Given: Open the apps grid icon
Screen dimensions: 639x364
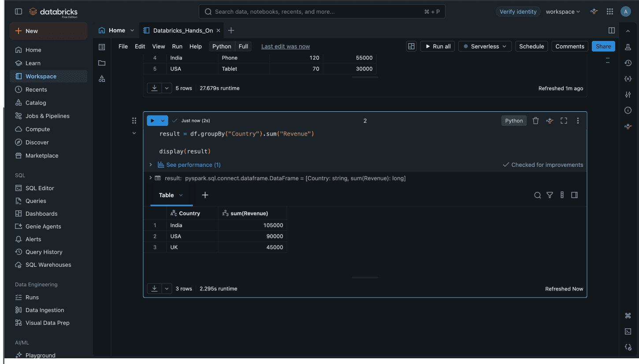Looking at the screenshot, I should click(x=610, y=12).
